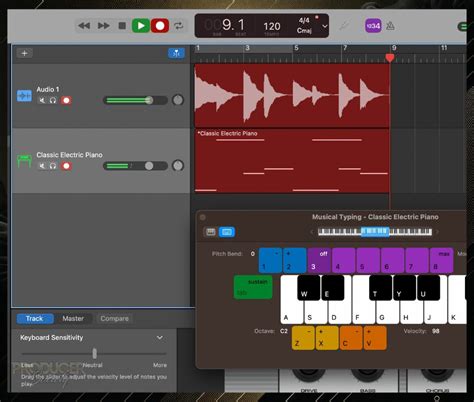Switch to the piano keyboard view icon
The height and width of the screenshot is (402, 474).
[x=211, y=232]
